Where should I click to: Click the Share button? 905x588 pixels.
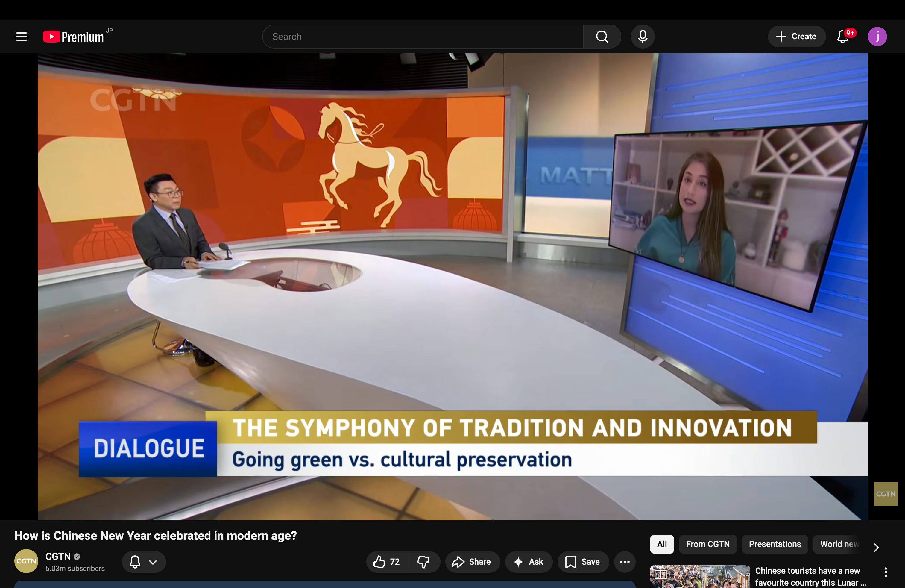(x=472, y=562)
